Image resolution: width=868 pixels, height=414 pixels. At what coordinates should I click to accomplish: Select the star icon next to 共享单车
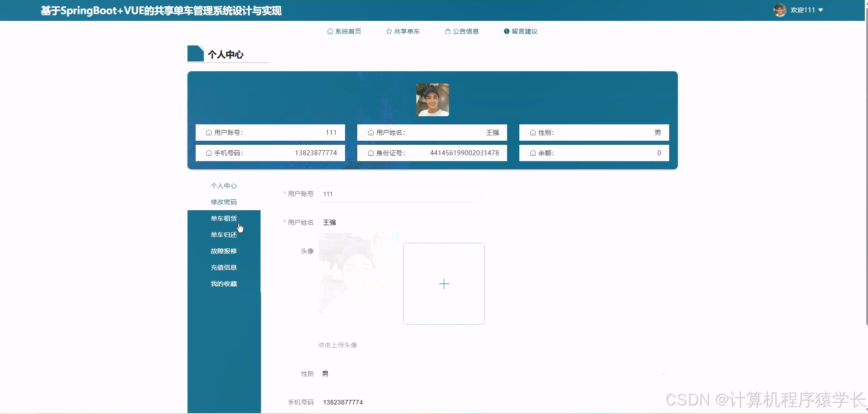click(x=389, y=31)
